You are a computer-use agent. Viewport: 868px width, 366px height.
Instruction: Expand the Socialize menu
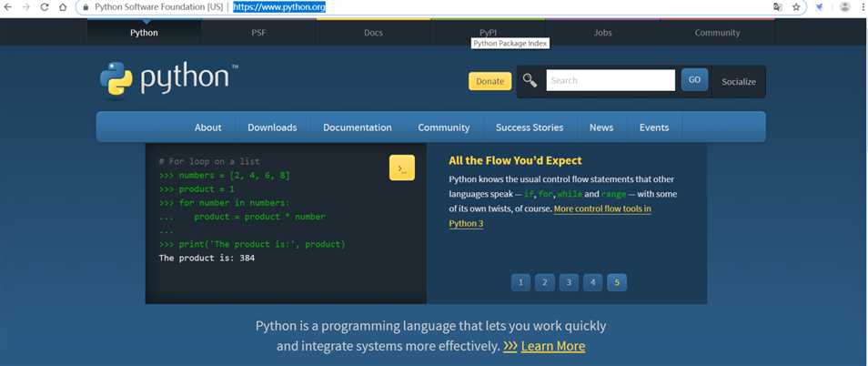point(738,81)
